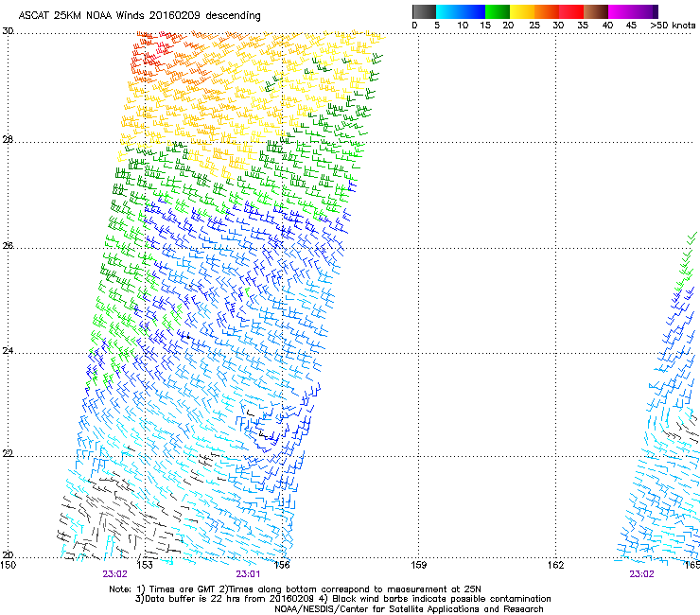Pick the gray 0–5 knots segment of color scale
Image resolution: width=700 pixels, height=615 pixels.
424,11
